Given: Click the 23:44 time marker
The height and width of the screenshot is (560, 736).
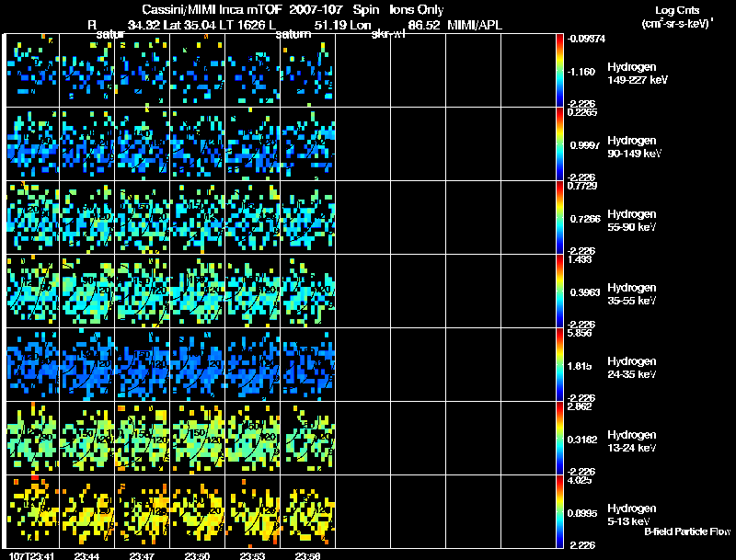Looking at the screenshot, I should [88, 555].
